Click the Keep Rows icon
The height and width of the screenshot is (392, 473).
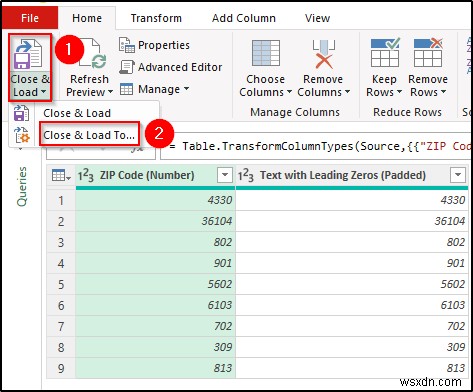tap(385, 53)
